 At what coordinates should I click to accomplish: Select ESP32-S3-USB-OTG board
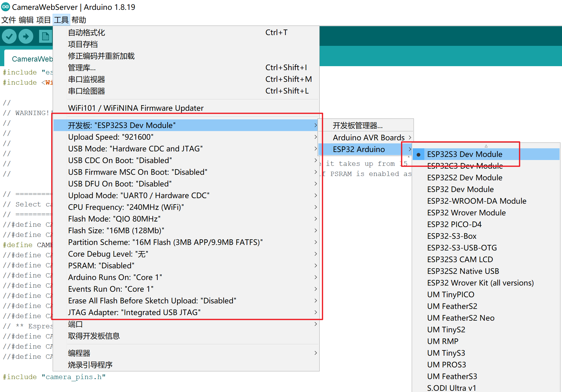[x=486, y=248]
